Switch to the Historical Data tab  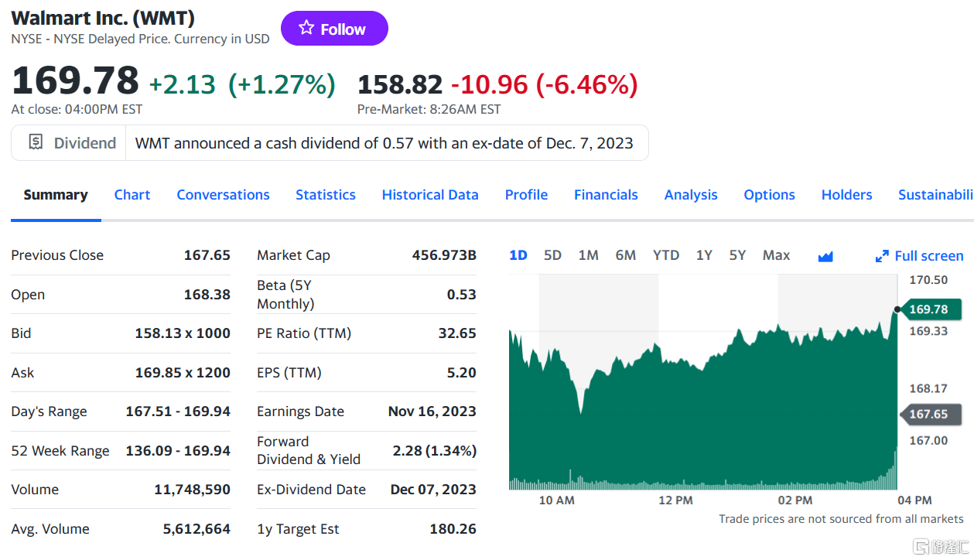(430, 195)
